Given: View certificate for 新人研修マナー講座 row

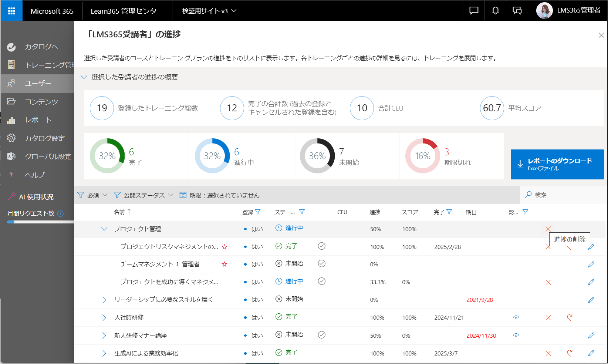Looking at the screenshot, I should coord(516,336).
